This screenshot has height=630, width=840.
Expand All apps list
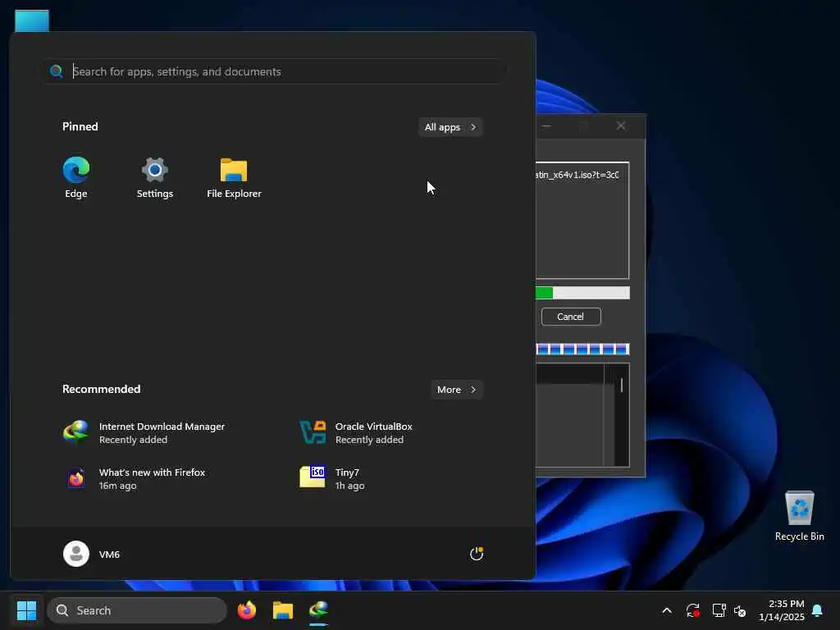click(x=450, y=127)
